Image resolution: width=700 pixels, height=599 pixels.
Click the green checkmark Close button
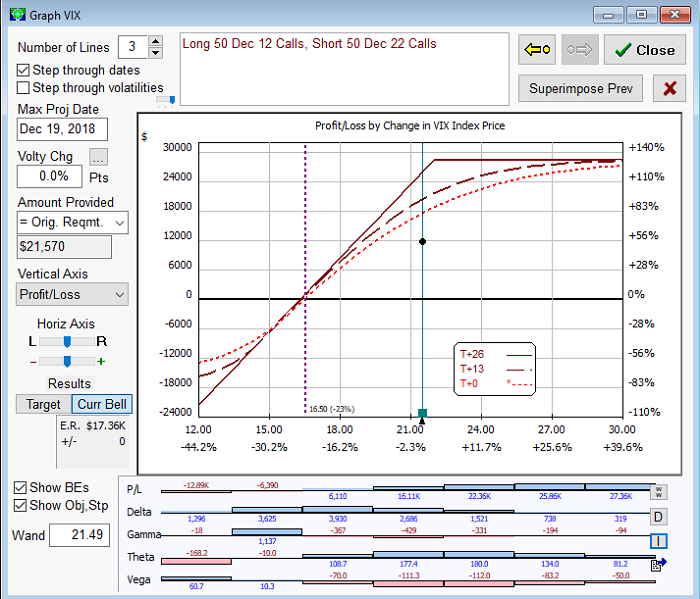coord(643,50)
